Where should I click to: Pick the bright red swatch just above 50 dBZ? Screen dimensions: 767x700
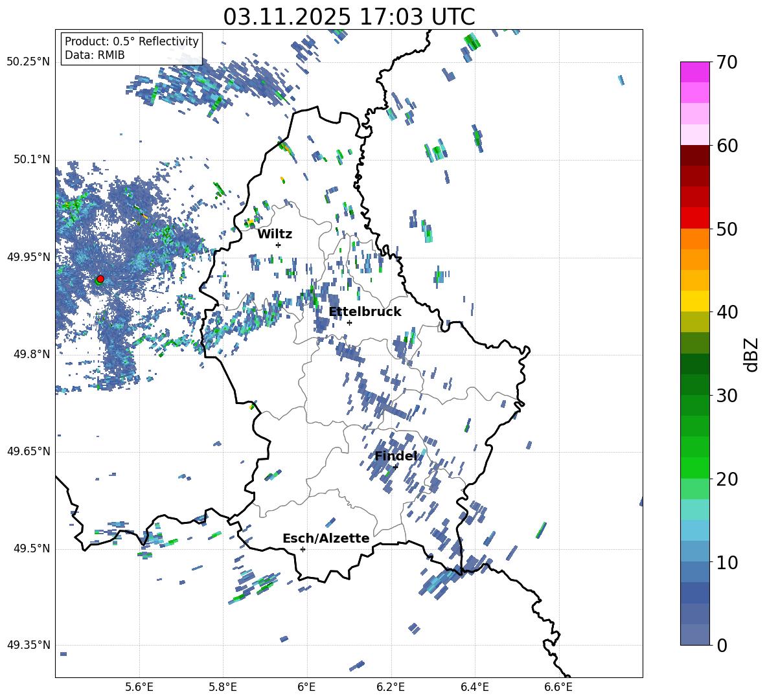tap(695, 218)
